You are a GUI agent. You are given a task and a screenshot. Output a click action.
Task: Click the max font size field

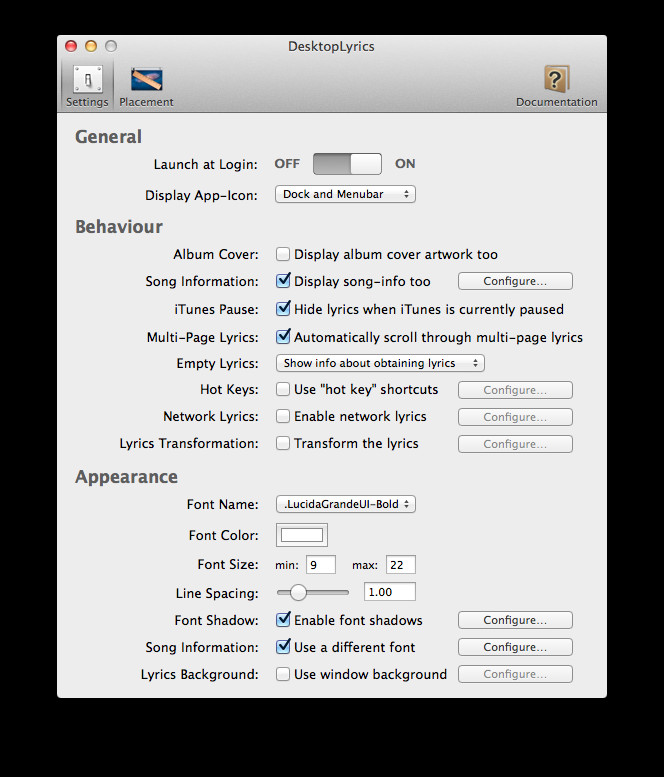click(x=400, y=565)
